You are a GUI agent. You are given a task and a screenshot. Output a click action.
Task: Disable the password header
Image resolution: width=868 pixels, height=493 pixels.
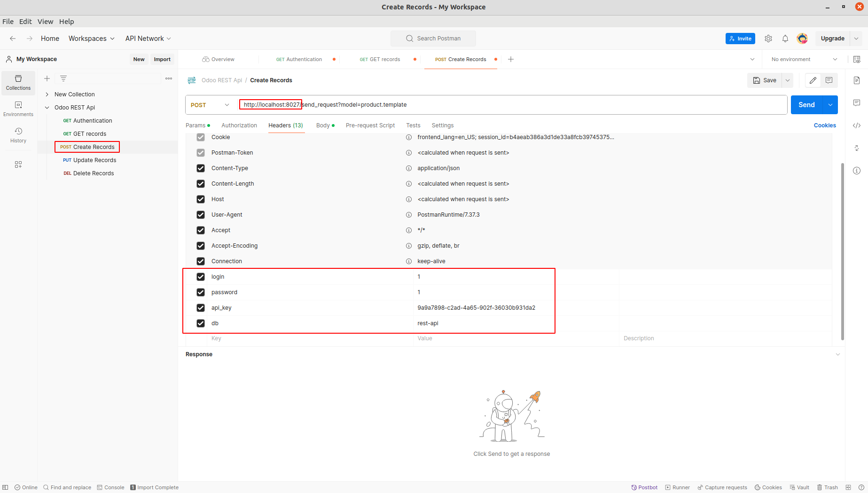point(201,292)
